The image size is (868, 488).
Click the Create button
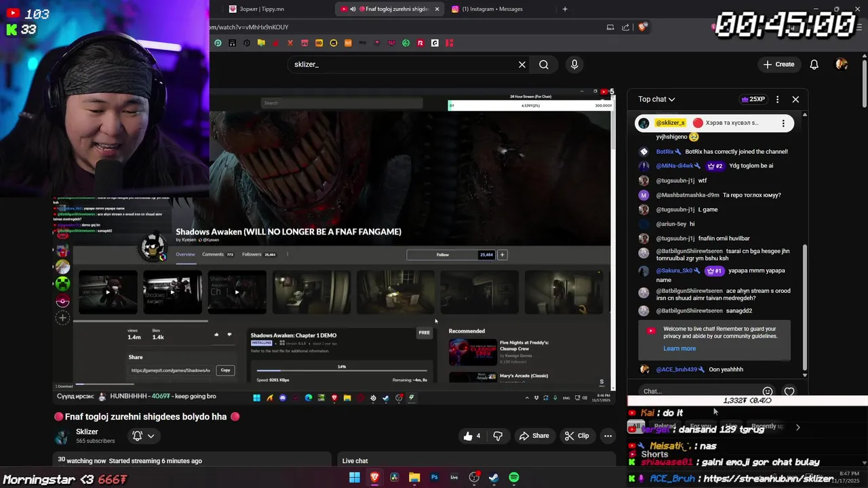(778, 64)
